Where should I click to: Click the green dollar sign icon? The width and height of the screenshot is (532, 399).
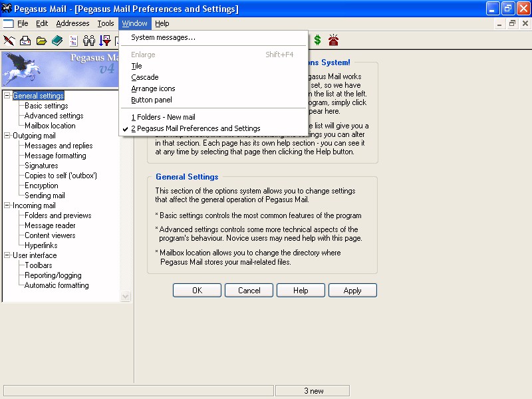click(317, 40)
